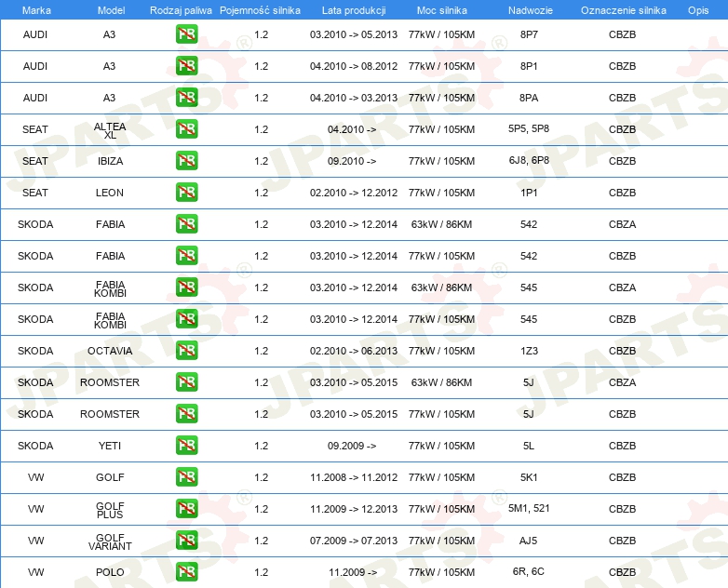Click fuel icon in Skoda Octavia row

186,351
